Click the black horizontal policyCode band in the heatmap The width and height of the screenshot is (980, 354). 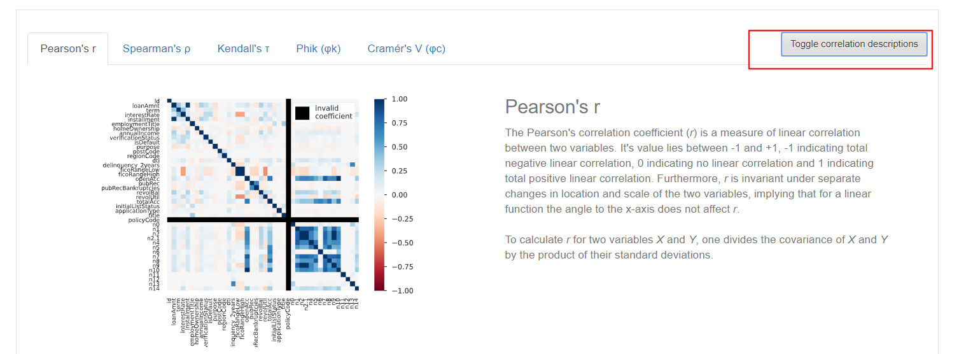pyautogui.click(x=263, y=220)
